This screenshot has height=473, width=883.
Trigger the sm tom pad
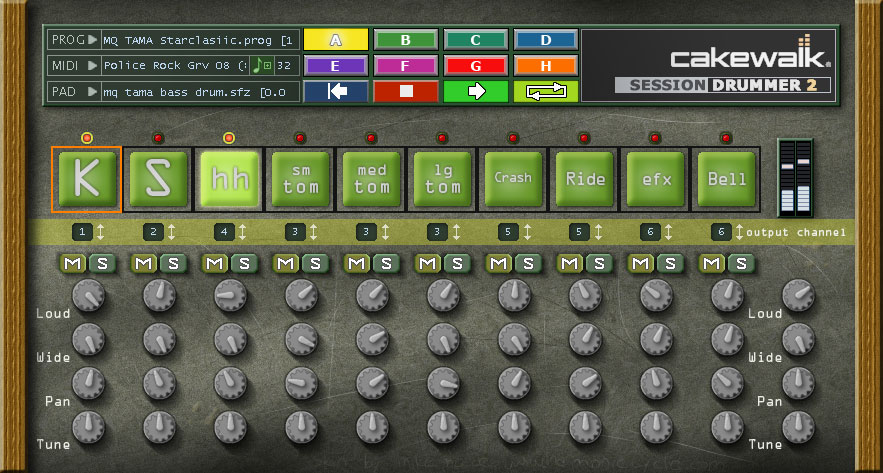300,179
